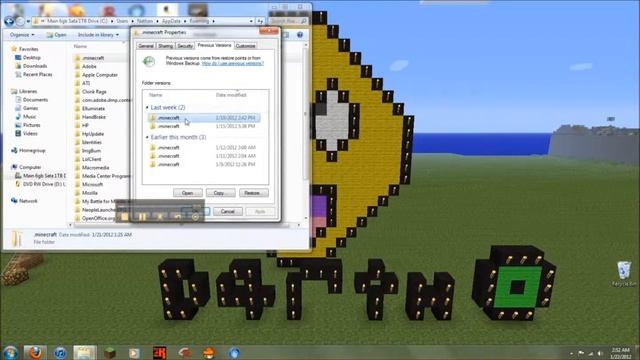Switch to the General tab

click(146, 46)
